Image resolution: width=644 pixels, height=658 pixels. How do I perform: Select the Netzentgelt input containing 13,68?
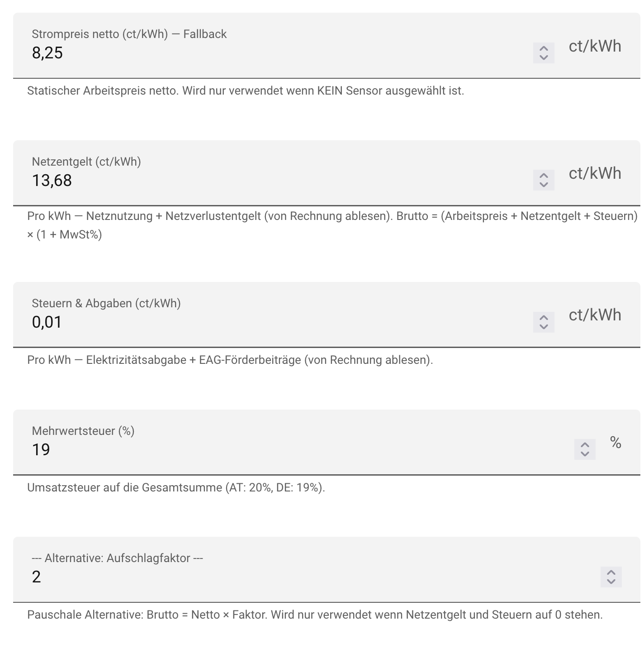click(280, 181)
